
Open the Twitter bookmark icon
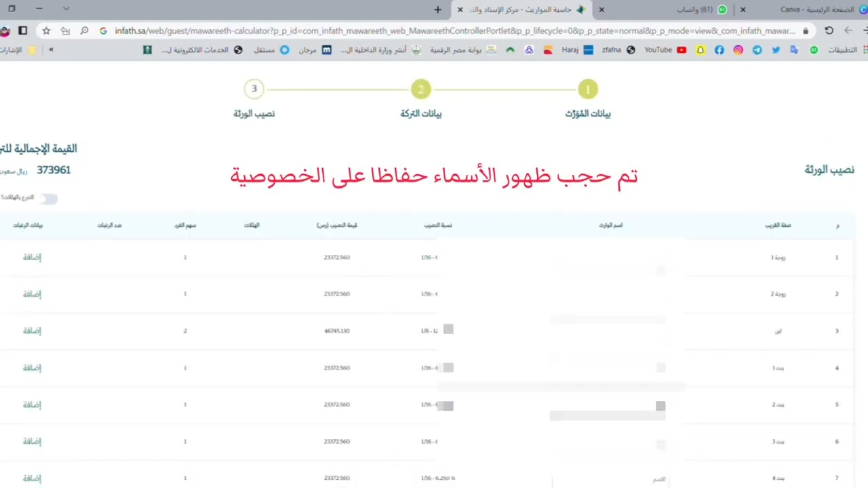click(x=776, y=50)
